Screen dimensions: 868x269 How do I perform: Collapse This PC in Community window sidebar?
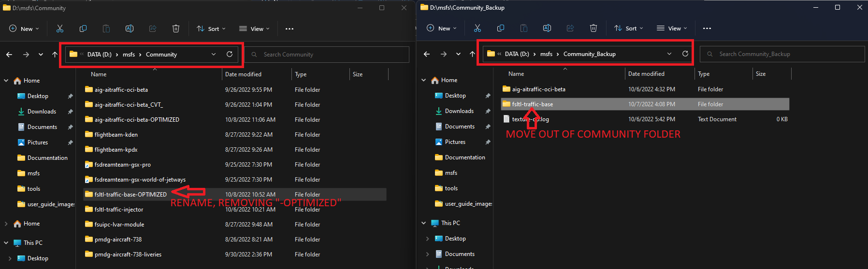[6, 243]
